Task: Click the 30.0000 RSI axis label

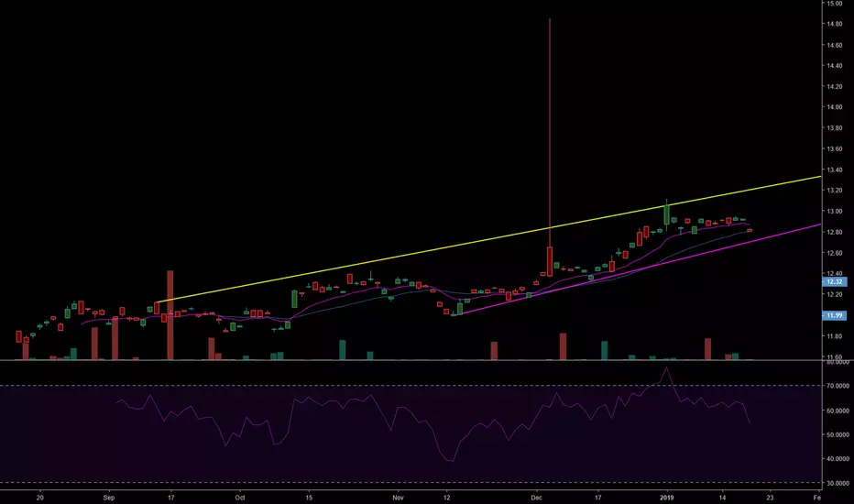Action: click(838, 483)
